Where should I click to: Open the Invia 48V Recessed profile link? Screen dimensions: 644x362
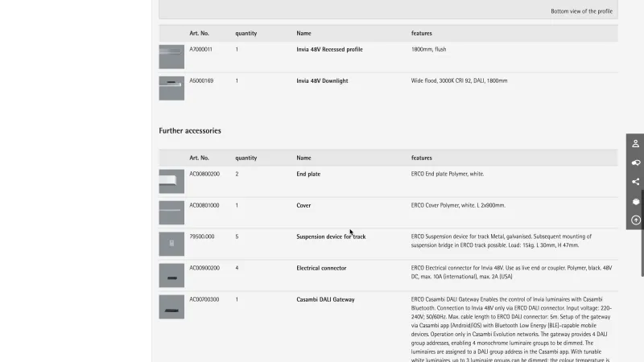point(329,50)
